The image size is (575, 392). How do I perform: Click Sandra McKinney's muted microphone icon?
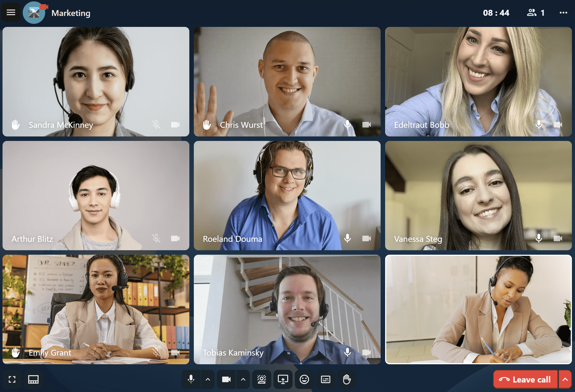[156, 124]
